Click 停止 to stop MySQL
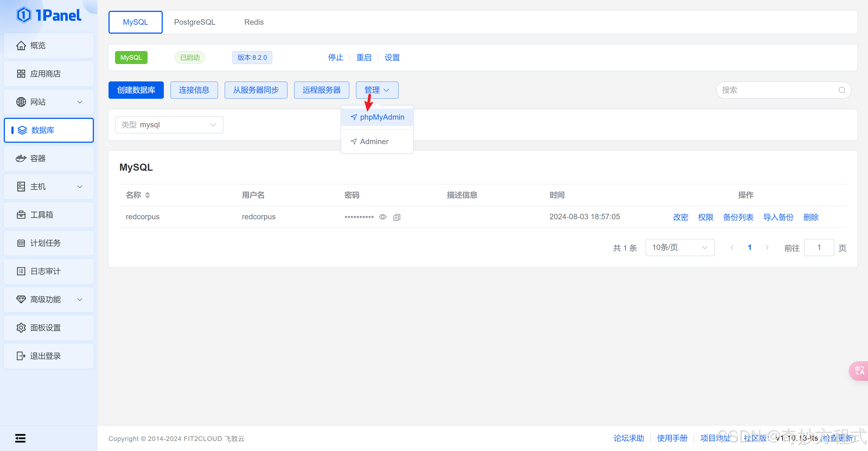The width and height of the screenshot is (868, 451). [336, 58]
